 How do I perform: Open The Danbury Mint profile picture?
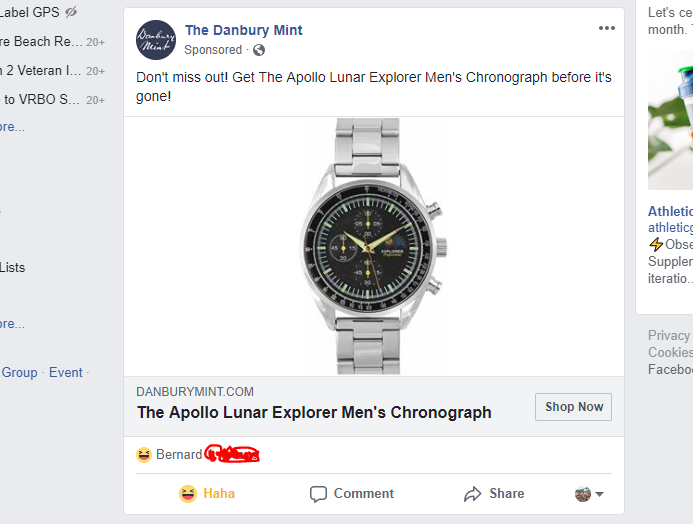[156, 40]
